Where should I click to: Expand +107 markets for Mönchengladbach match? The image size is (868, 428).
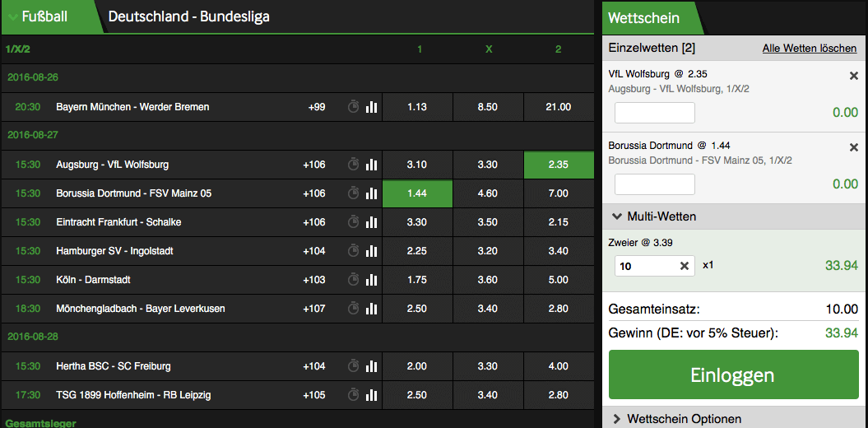(x=313, y=309)
